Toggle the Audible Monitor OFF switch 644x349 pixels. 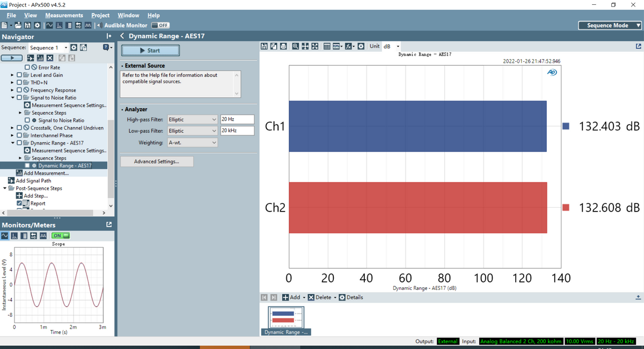coord(160,25)
